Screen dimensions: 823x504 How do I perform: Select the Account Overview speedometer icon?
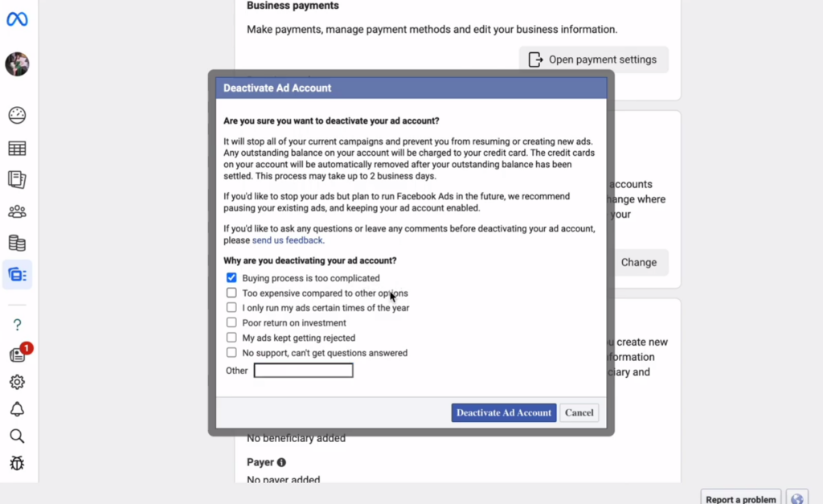click(x=17, y=115)
